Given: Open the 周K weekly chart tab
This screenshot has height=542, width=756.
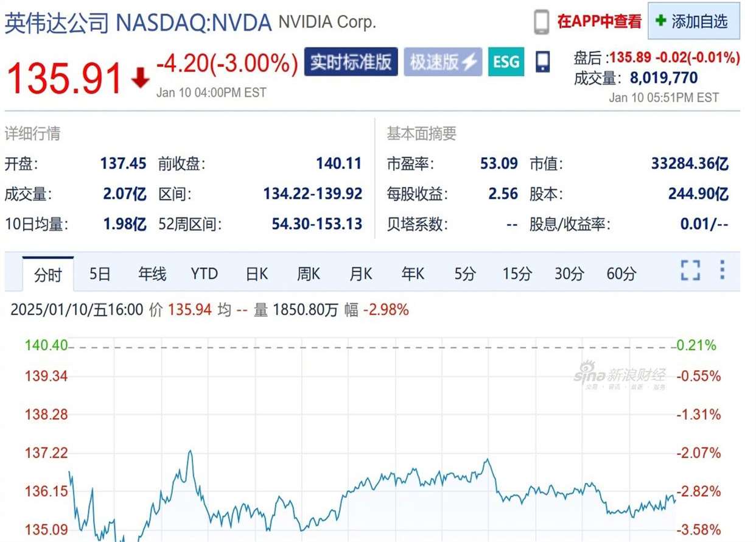Looking at the screenshot, I should coord(308,275).
